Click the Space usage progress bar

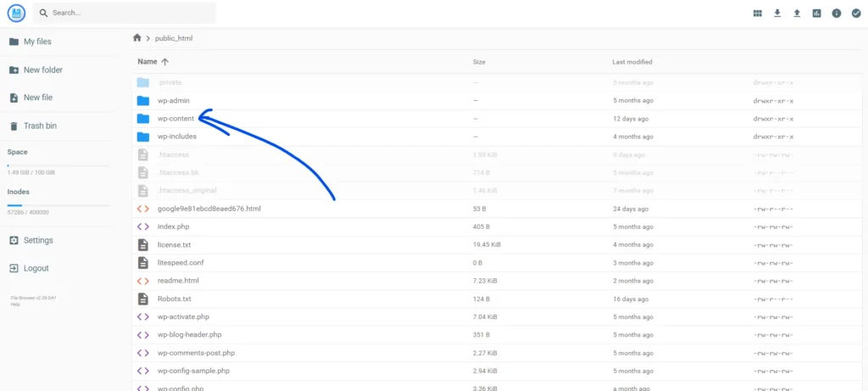58,165
